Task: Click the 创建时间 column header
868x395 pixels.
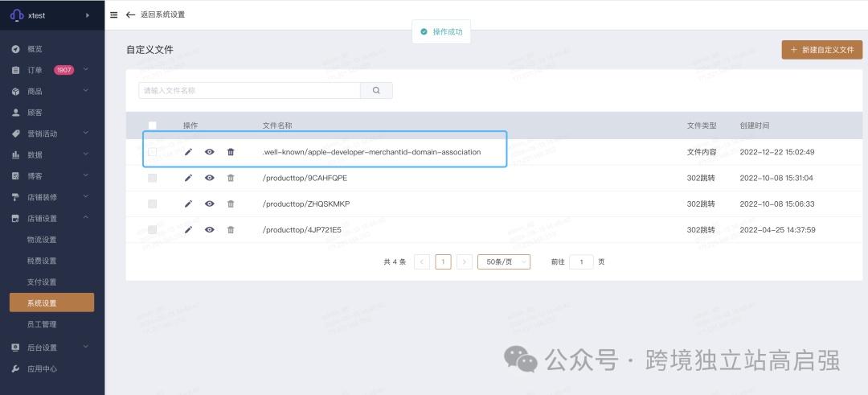Action: coord(754,125)
